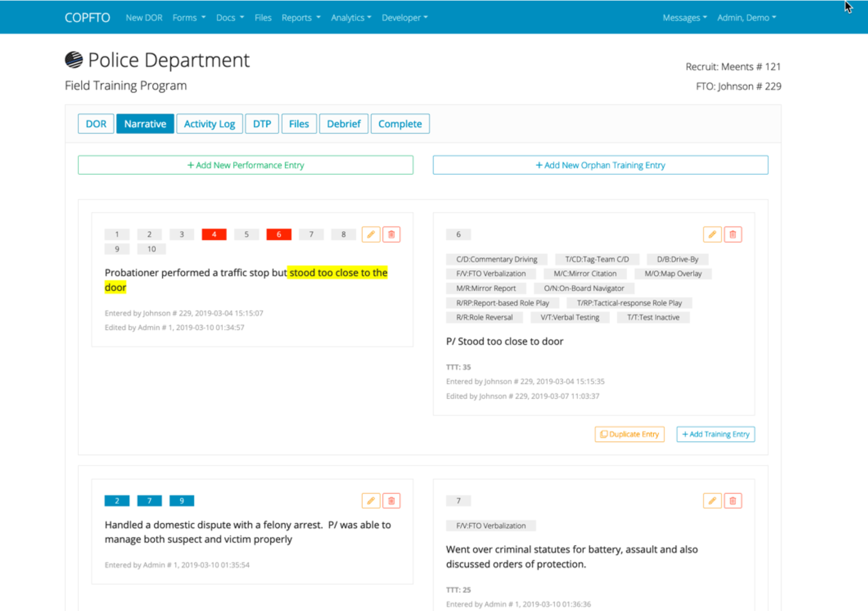Viewport: 868px width, 611px height.
Task: Expand the Reports dropdown
Action: click(x=301, y=18)
